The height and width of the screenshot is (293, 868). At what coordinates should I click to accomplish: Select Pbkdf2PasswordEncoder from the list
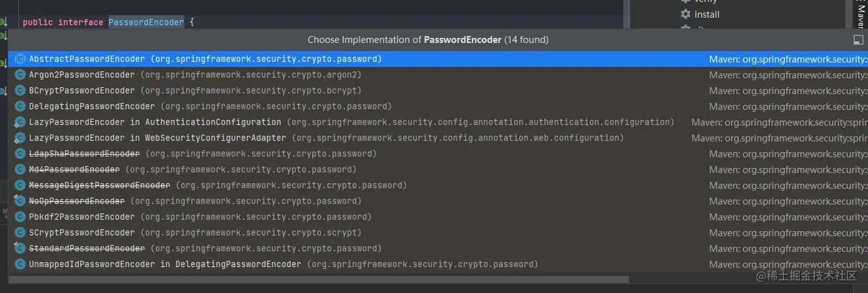pos(81,217)
